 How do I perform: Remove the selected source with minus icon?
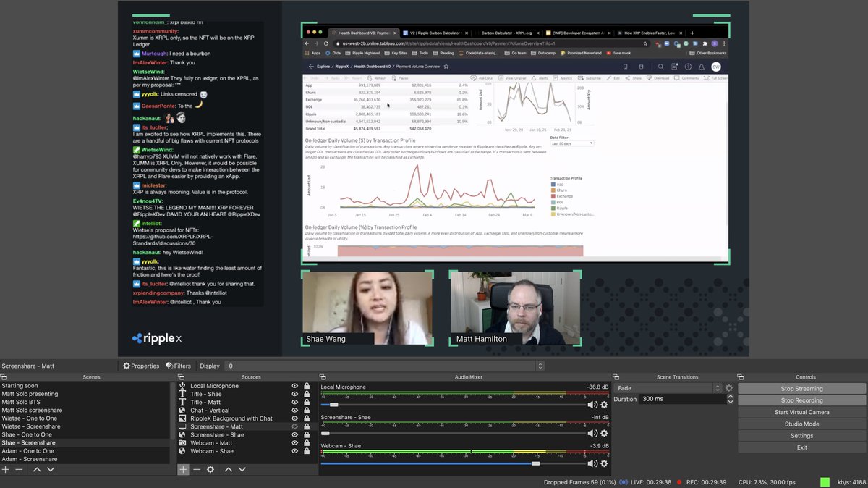(x=197, y=469)
